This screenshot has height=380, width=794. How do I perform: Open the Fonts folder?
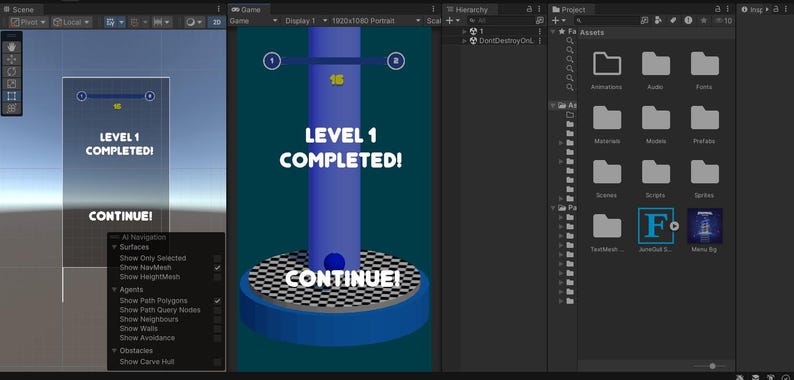click(704, 70)
